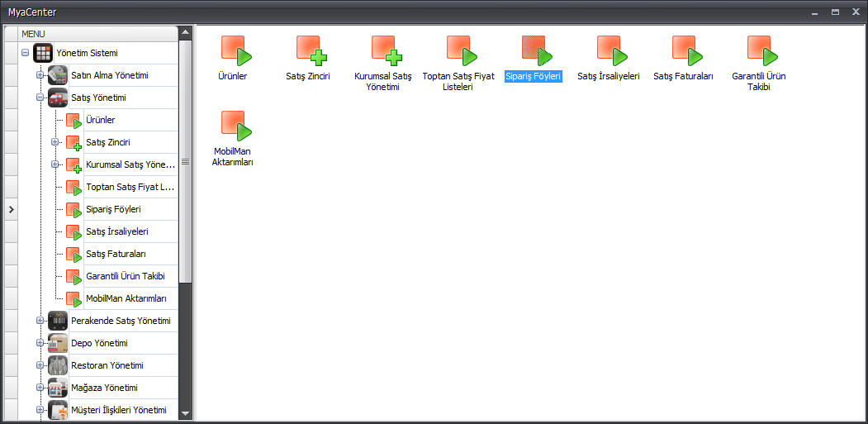Open the Ürünler icon in main panel

[x=236, y=50]
